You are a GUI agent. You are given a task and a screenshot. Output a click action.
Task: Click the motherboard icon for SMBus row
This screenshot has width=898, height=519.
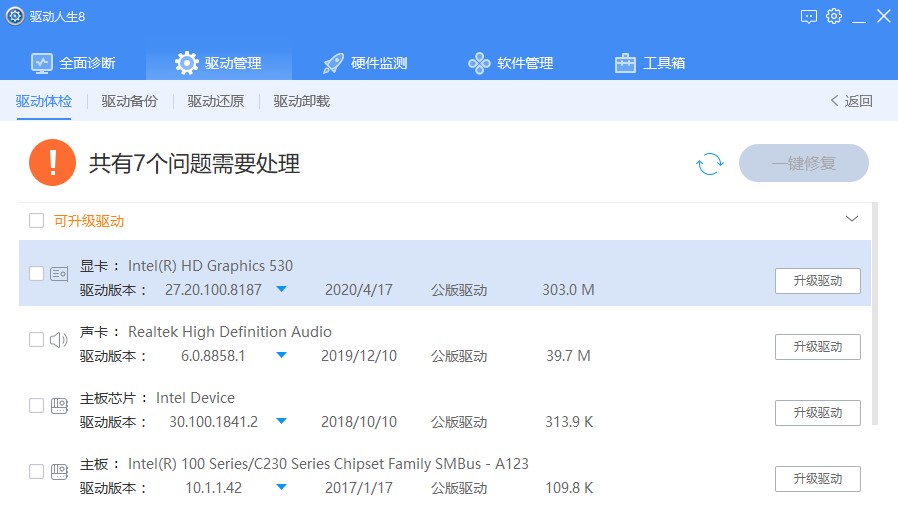[x=60, y=472]
